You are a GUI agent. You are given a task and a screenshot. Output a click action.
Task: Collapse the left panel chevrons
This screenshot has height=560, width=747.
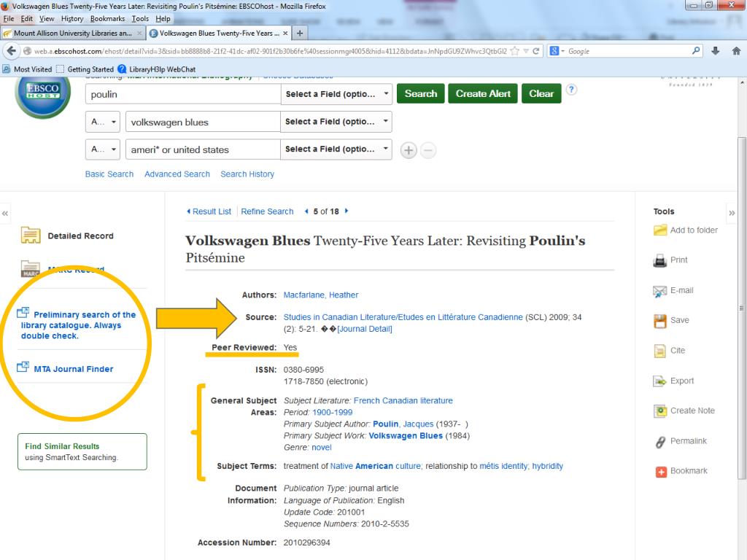click(5, 214)
